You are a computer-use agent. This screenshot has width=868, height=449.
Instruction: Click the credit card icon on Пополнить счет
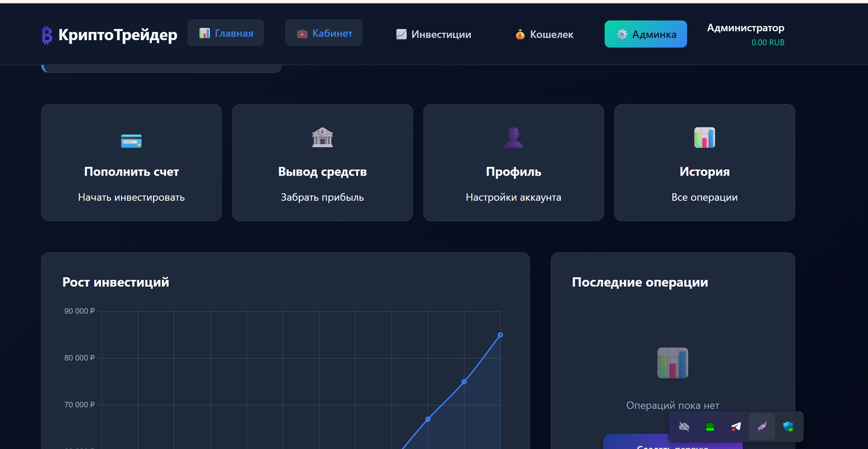click(x=131, y=141)
